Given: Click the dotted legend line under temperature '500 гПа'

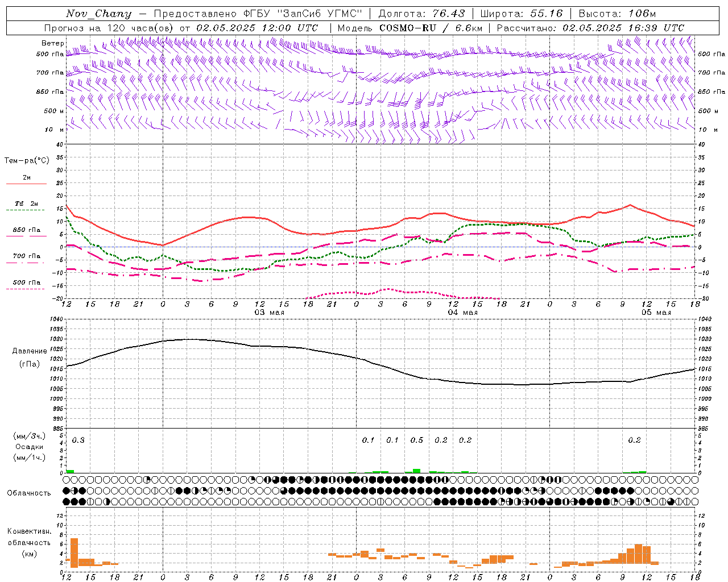Looking at the screenshot, I should tap(25, 289).
